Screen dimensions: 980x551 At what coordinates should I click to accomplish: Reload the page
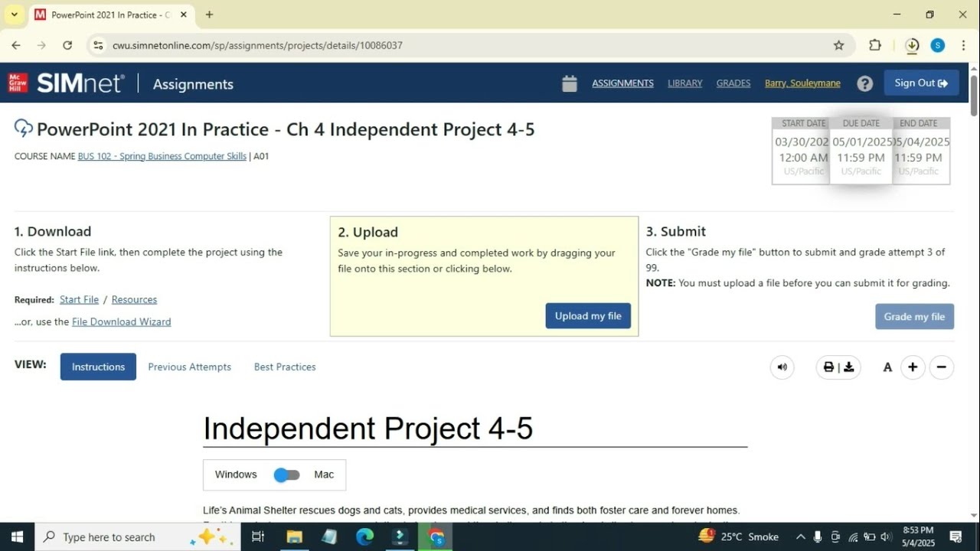click(x=67, y=45)
